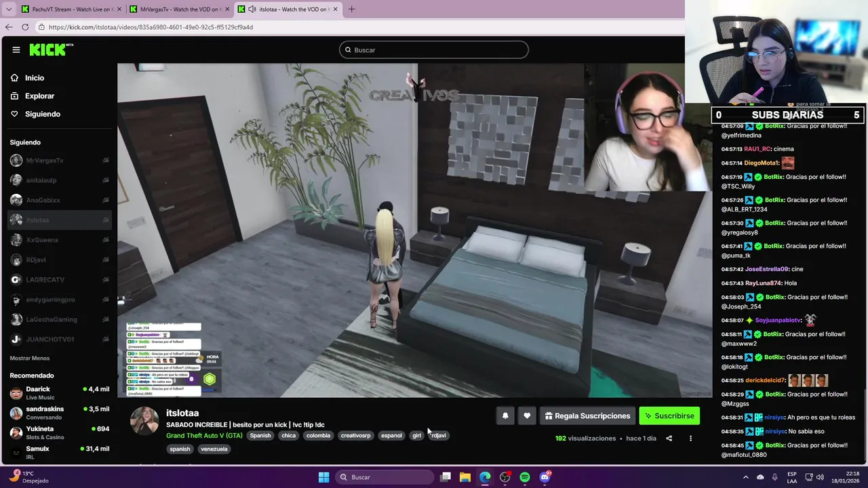Open OBS Studio from the taskbar
The width and height of the screenshot is (868, 488).
(x=505, y=477)
